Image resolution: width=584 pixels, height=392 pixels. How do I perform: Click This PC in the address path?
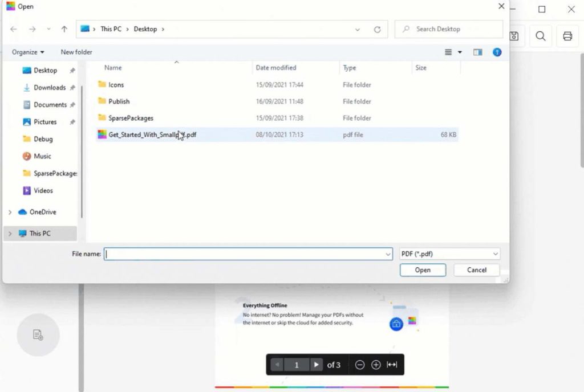[111, 29]
